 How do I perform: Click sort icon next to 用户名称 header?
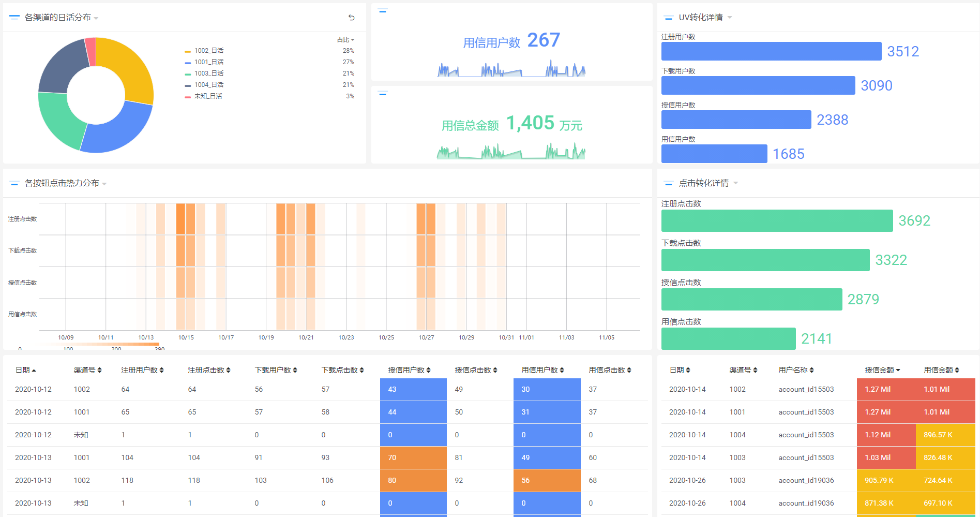pyautogui.click(x=811, y=371)
